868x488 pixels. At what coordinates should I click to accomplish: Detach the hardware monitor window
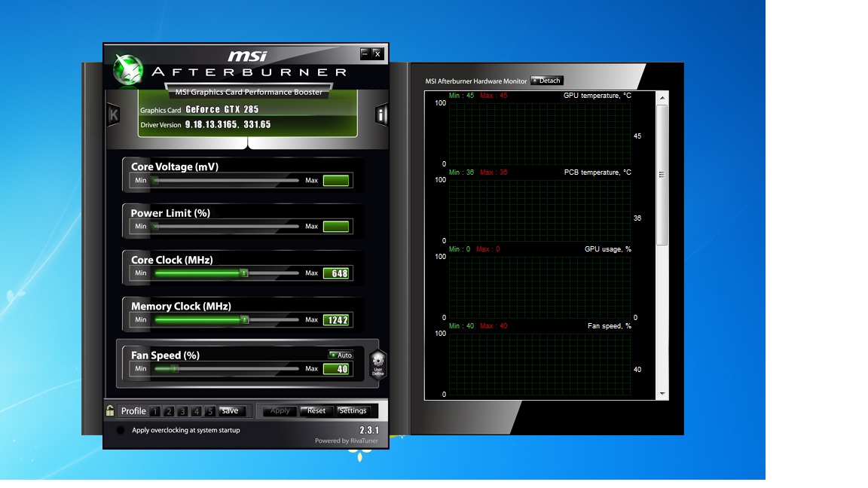(546, 81)
